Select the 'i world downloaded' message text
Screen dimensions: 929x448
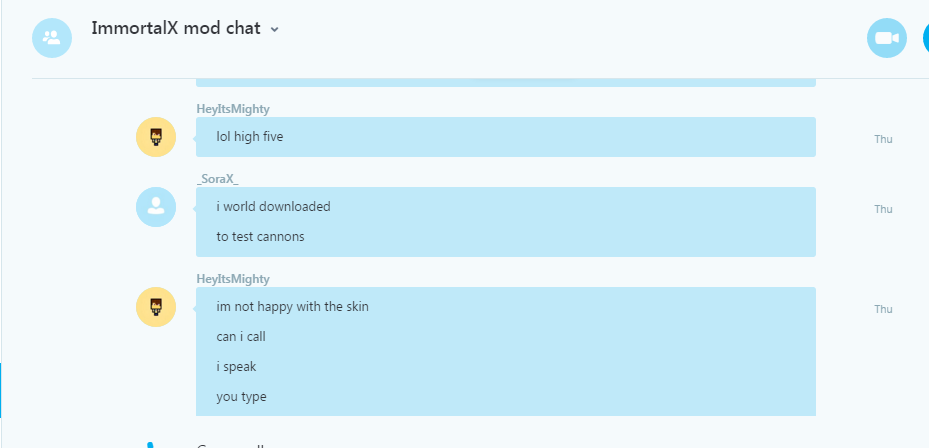pyautogui.click(x=274, y=207)
